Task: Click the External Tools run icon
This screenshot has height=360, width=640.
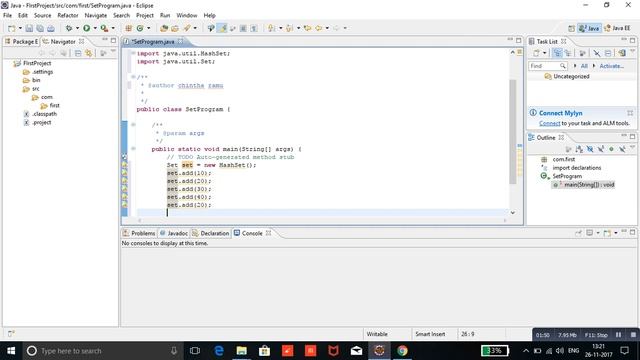Action: [104, 28]
